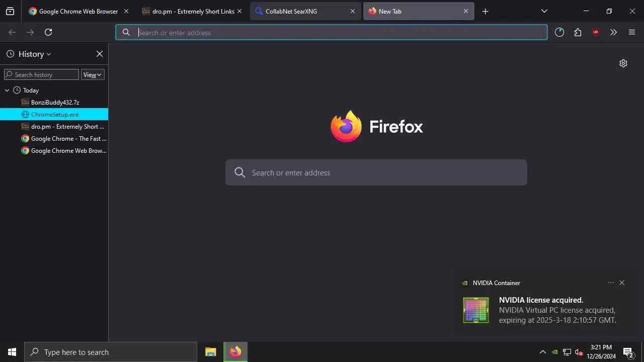The image size is (644, 362).
Task: Go back one page
Action: 12,32
